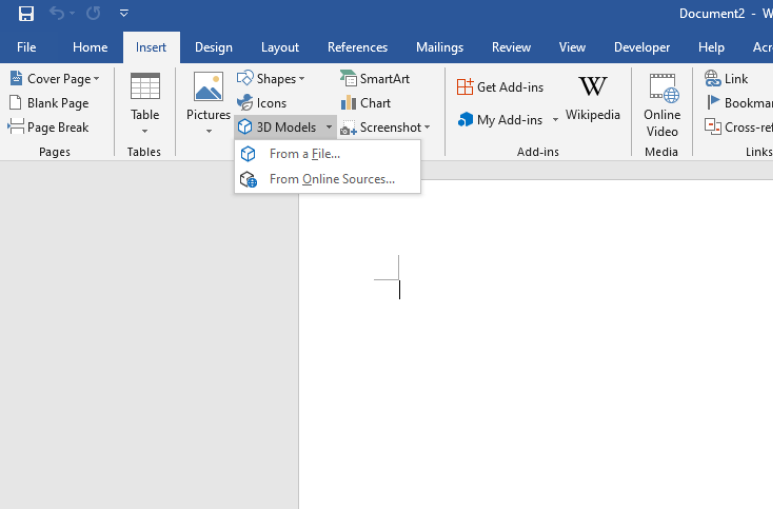Click the cube icon beside From a File
773x509 pixels.
tap(248, 154)
